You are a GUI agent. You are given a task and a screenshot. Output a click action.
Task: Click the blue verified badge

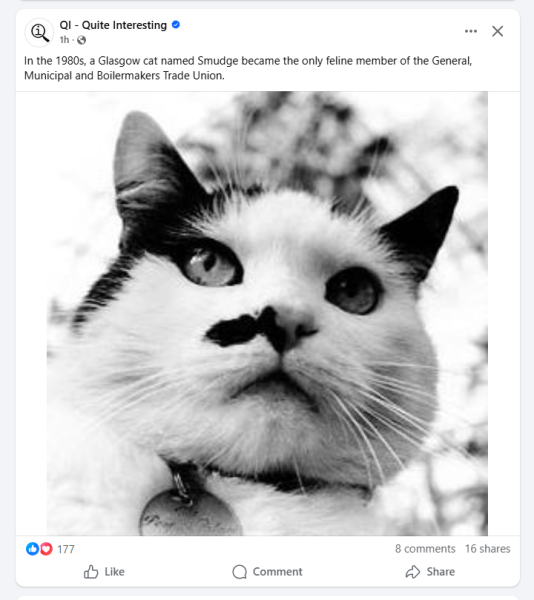(x=176, y=25)
